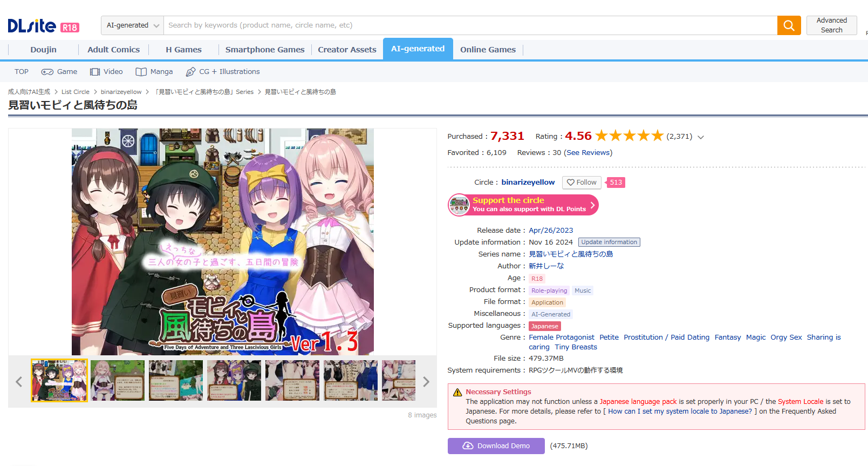Screen dimensions: 868x466
Task: Open the AI-generated search category dropdown
Action: [x=132, y=25]
